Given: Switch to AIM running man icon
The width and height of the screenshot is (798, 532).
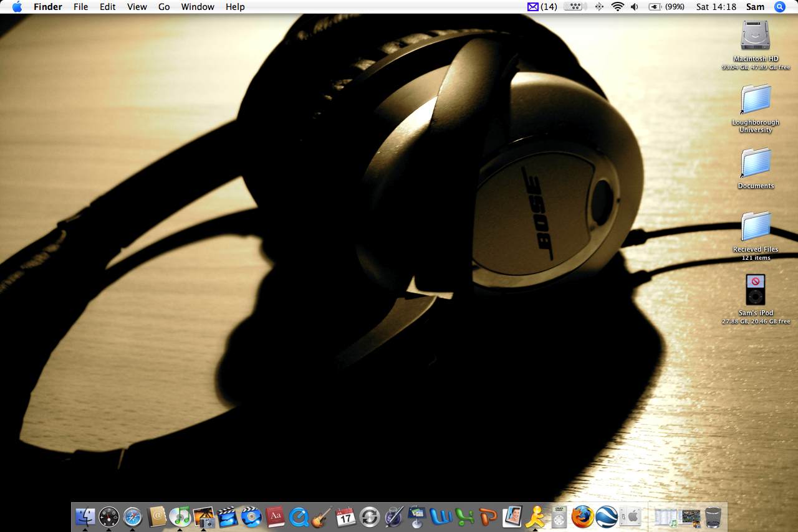Looking at the screenshot, I should pos(536,516).
